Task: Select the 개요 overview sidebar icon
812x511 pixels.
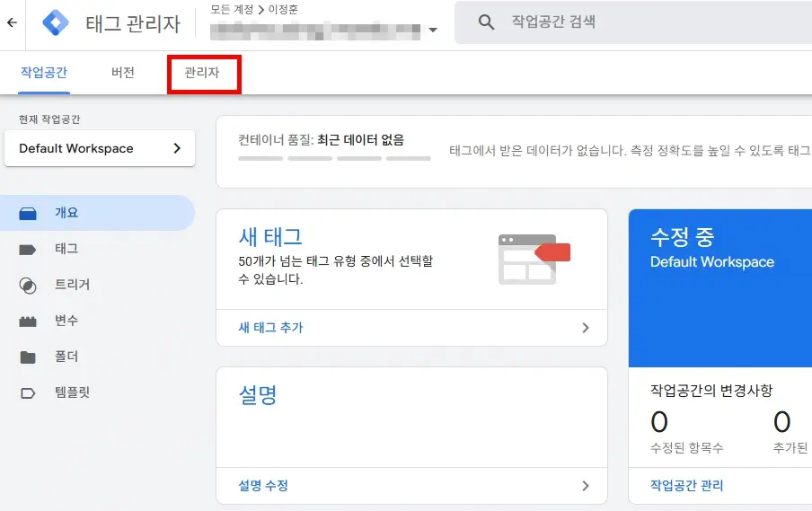Action: pyautogui.click(x=28, y=214)
